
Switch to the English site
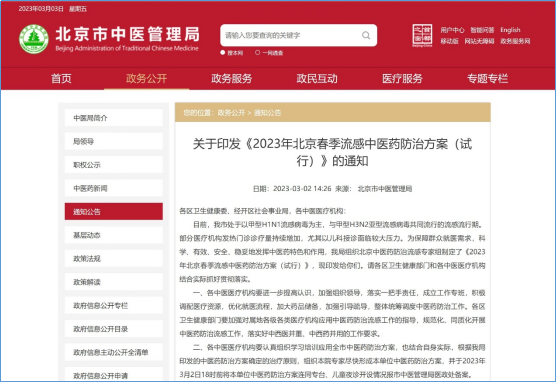pos(510,30)
